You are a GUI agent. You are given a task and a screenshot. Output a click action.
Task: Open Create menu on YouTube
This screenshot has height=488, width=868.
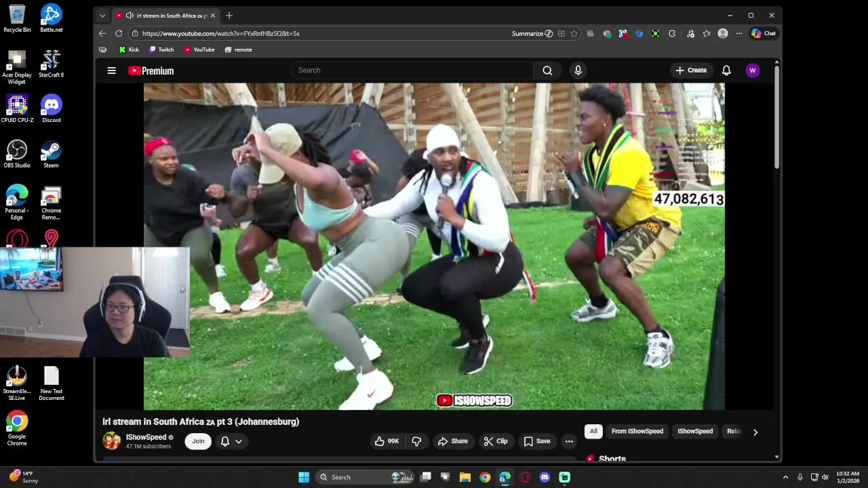click(691, 70)
